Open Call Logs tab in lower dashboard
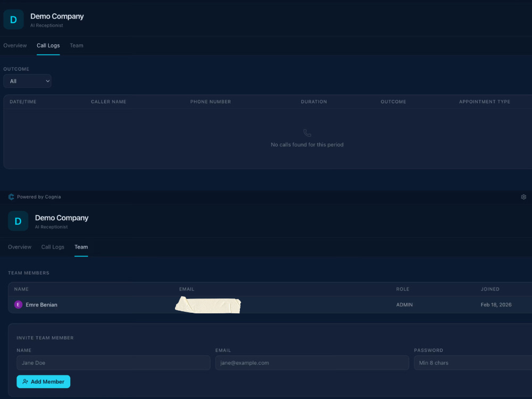The height and width of the screenshot is (399, 532). pos(53,247)
